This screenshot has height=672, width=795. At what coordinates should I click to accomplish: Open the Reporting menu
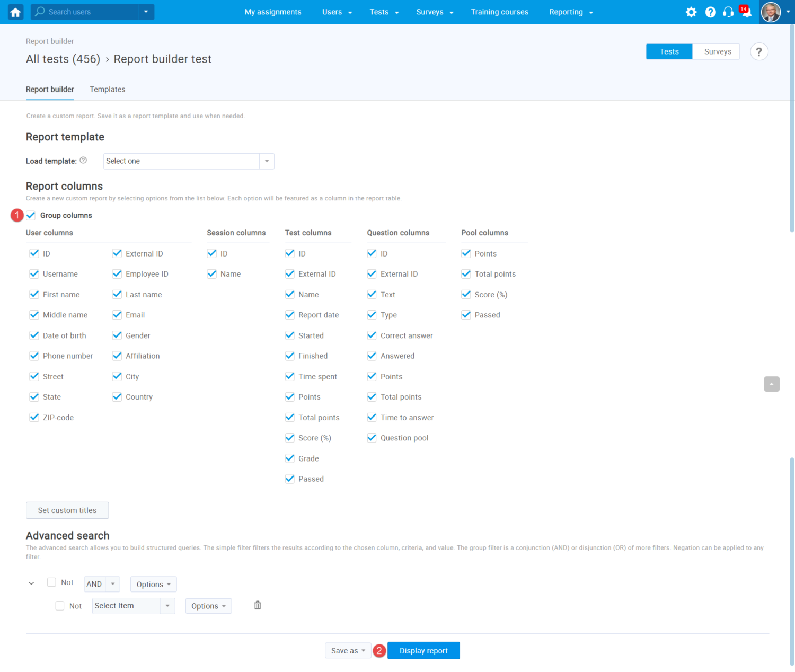[566, 12]
